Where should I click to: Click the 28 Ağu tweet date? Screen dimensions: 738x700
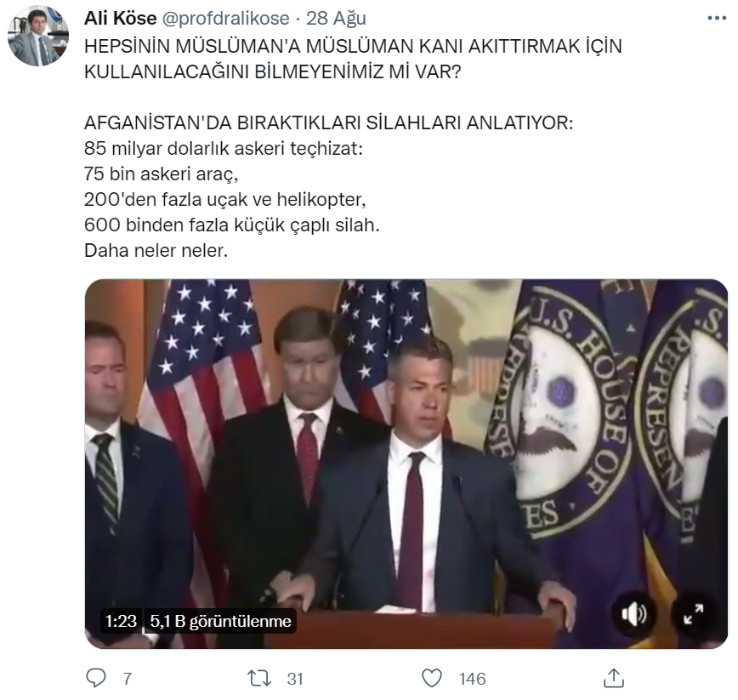pos(336,19)
